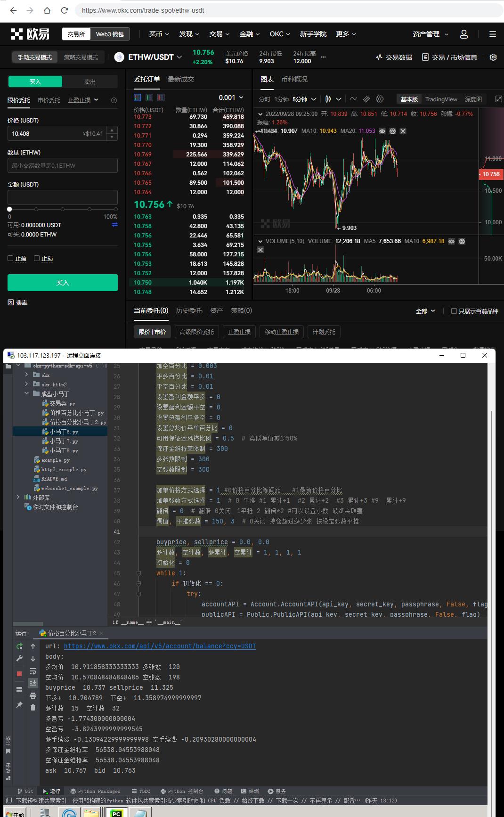Collapse 成型小马丁 folder in project tree
This screenshot has width=504, height=817.
click(x=26, y=393)
